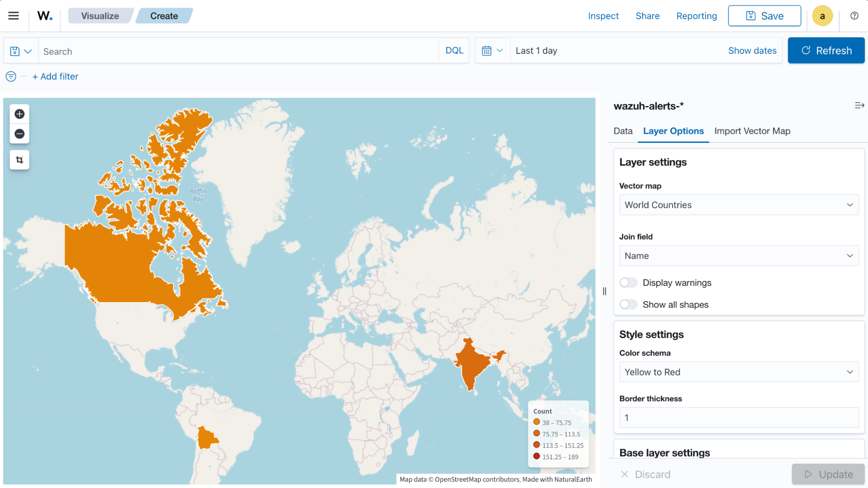The width and height of the screenshot is (868, 488).
Task: Open the Yellow to Red color schema dropdown
Action: pyautogui.click(x=738, y=372)
